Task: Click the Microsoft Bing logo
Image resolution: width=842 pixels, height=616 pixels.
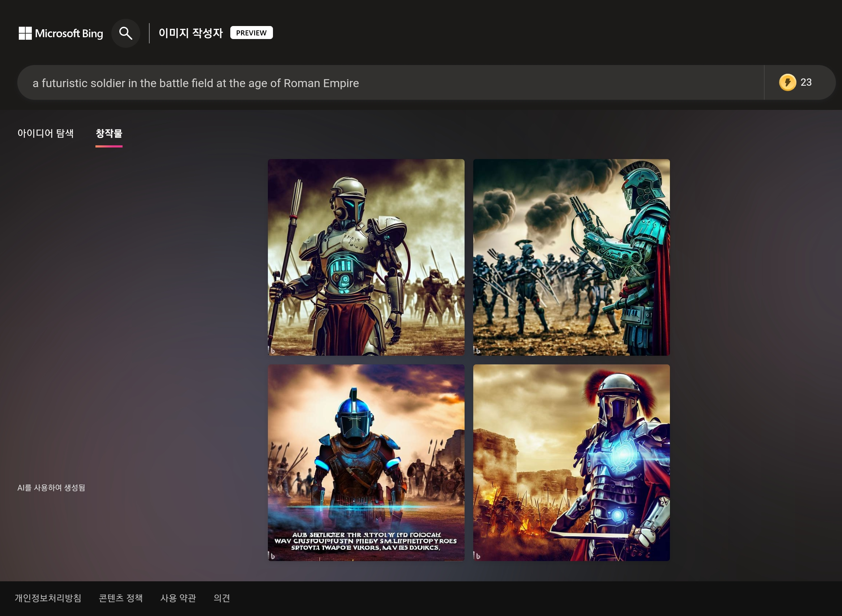Action: coord(61,33)
